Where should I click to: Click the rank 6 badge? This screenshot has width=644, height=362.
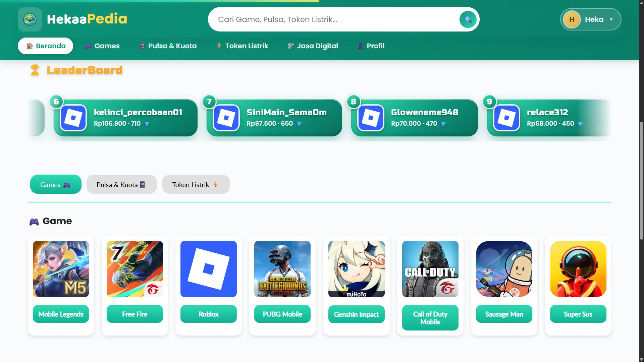[56, 102]
